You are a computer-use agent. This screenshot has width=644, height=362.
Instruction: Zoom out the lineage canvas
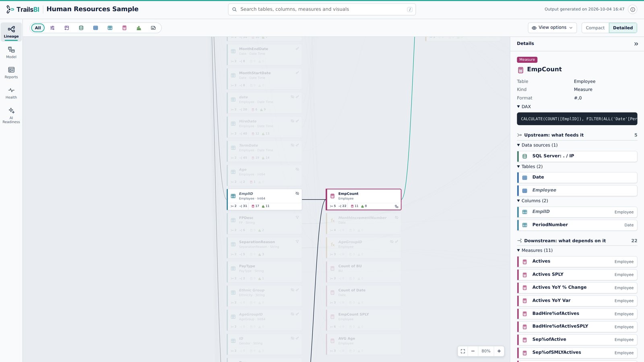coord(473,351)
